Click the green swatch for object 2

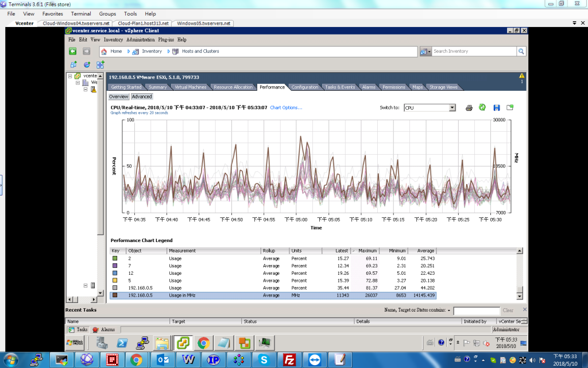(x=115, y=258)
